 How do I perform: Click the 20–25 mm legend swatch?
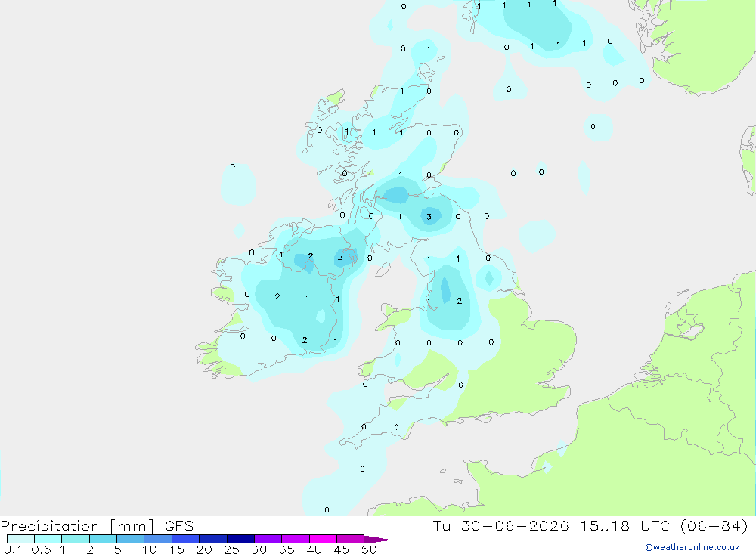[212, 539]
